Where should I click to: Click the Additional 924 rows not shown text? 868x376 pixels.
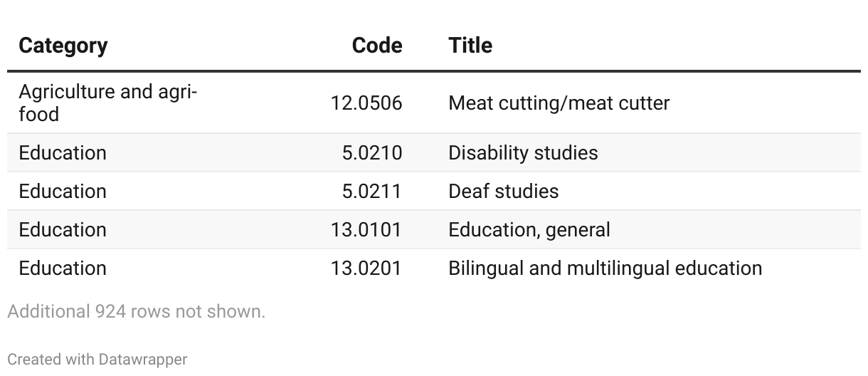point(136,312)
